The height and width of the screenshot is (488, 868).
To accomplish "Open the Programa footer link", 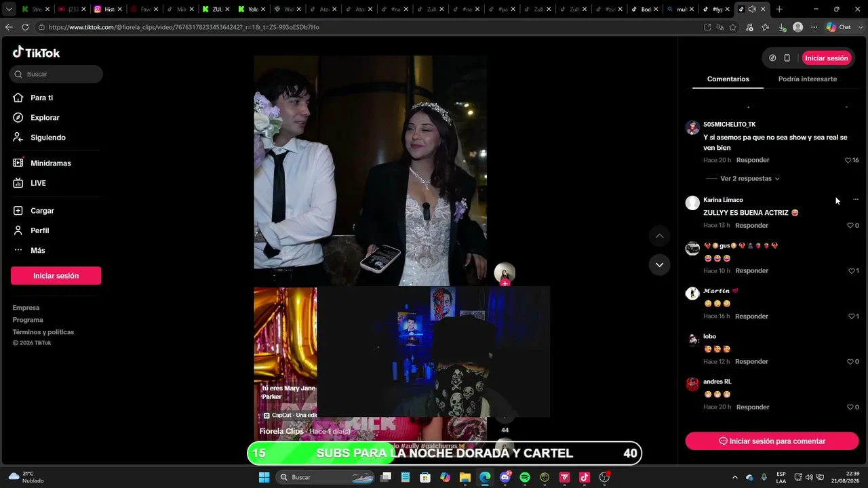I will (x=28, y=320).
